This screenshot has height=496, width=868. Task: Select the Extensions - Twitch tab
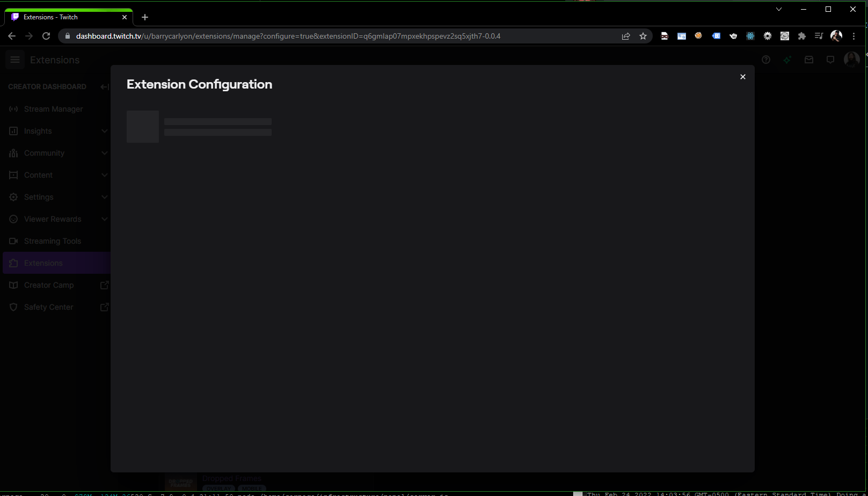pyautogui.click(x=69, y=17)
